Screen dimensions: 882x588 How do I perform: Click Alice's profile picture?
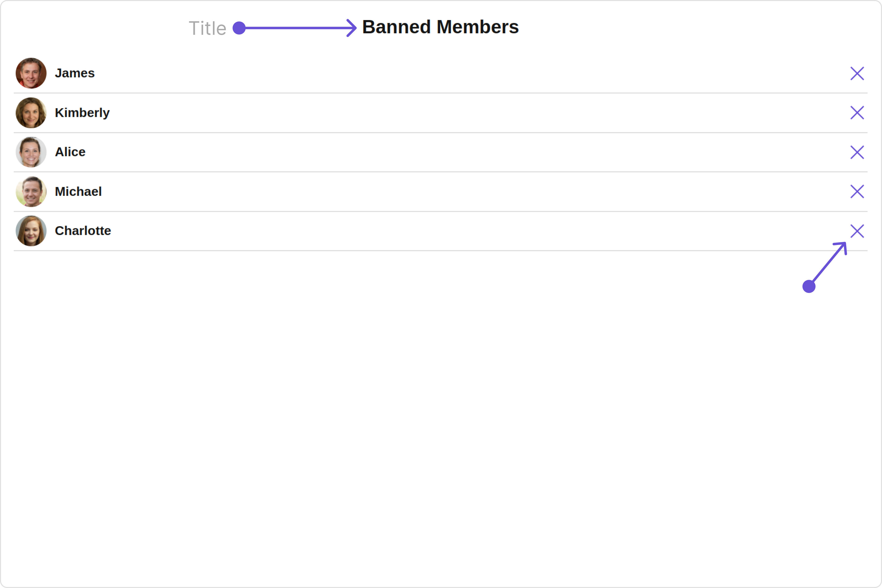tap(31, 152)
